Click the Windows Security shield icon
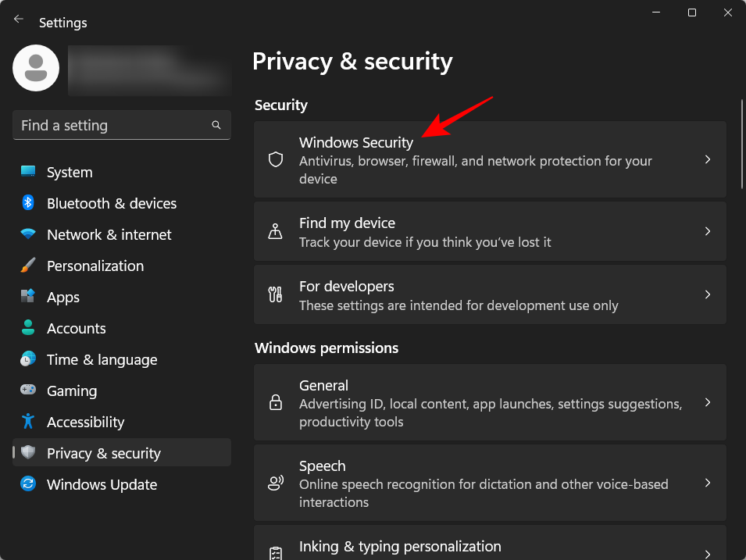 (275, 159)
